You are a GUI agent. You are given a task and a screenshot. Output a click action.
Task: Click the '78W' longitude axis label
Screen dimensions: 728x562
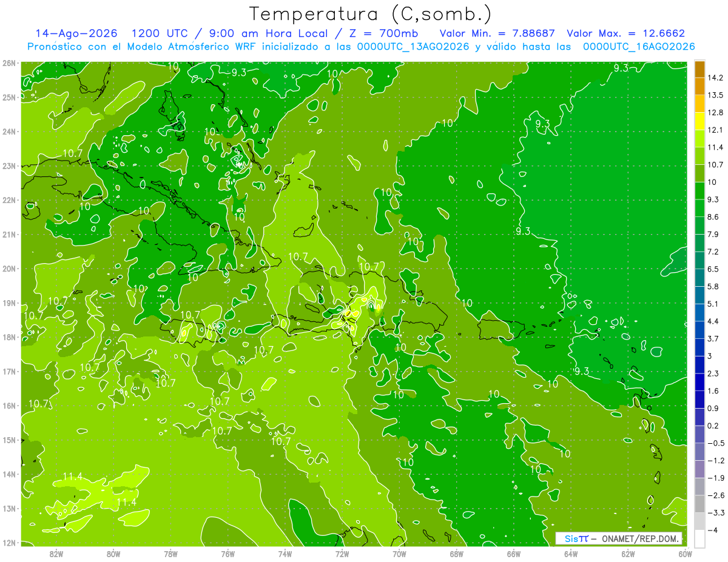tap(170, 554)
